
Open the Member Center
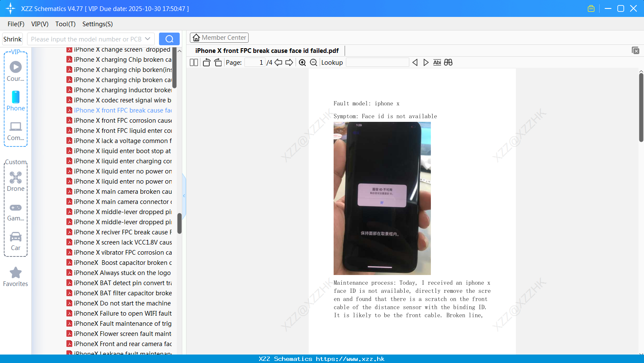point(219,38)
